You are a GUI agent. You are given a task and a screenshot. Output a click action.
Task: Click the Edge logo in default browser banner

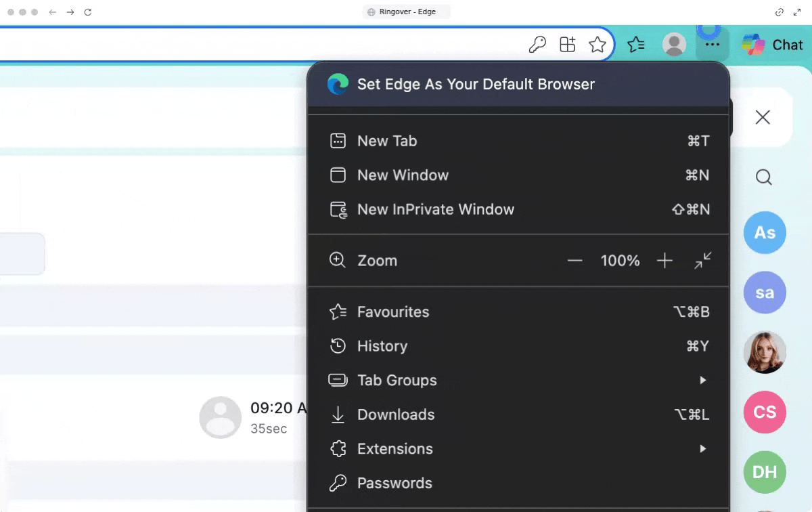pos(338,84)
